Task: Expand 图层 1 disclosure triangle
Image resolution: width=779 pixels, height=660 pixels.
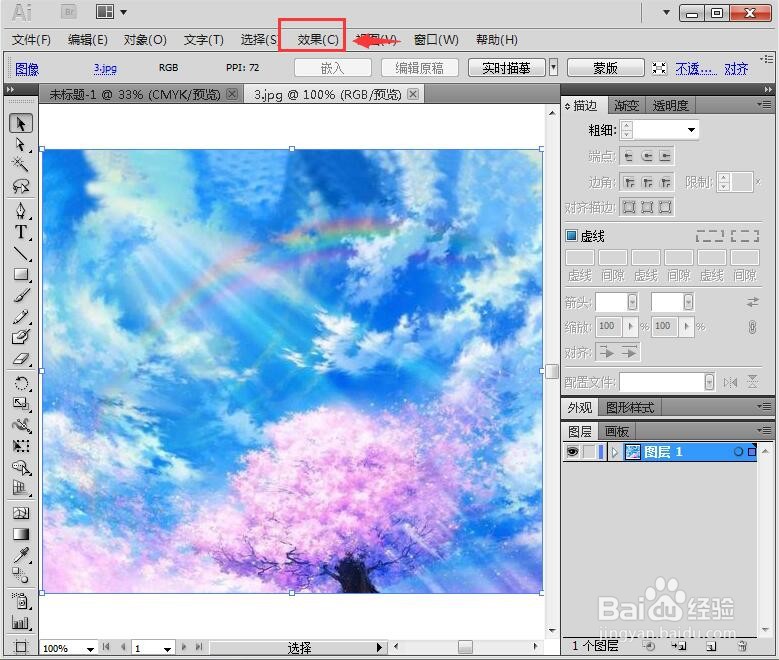Action: tap(615, 452)
